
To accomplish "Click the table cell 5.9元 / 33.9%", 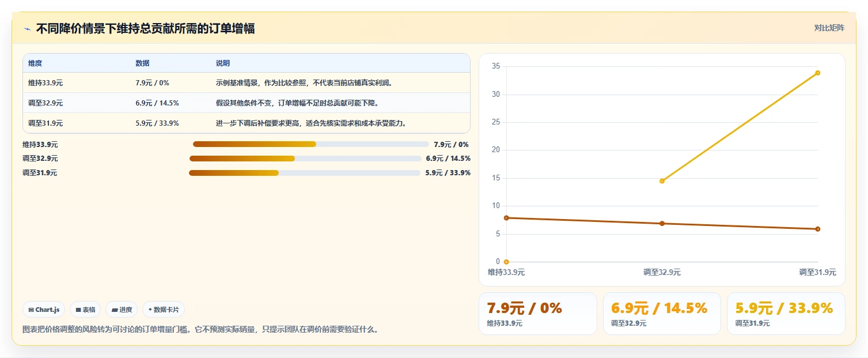I will pos(157,123).
